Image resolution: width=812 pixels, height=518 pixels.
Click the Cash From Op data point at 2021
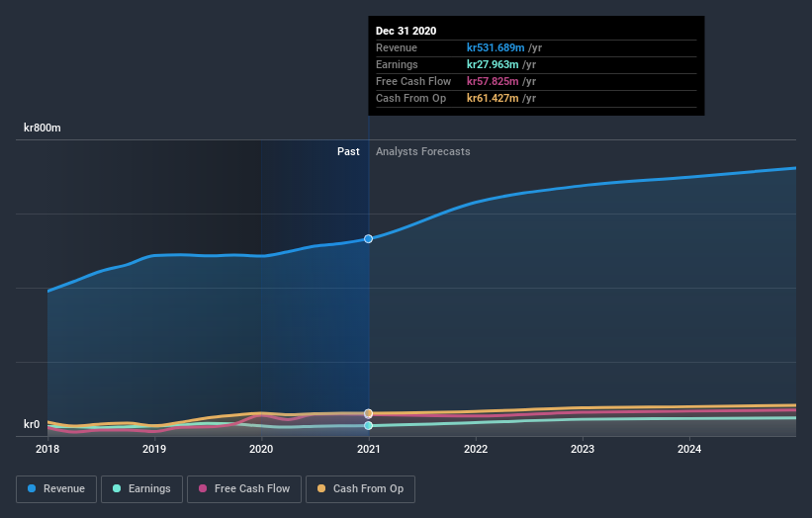point(368,413)
